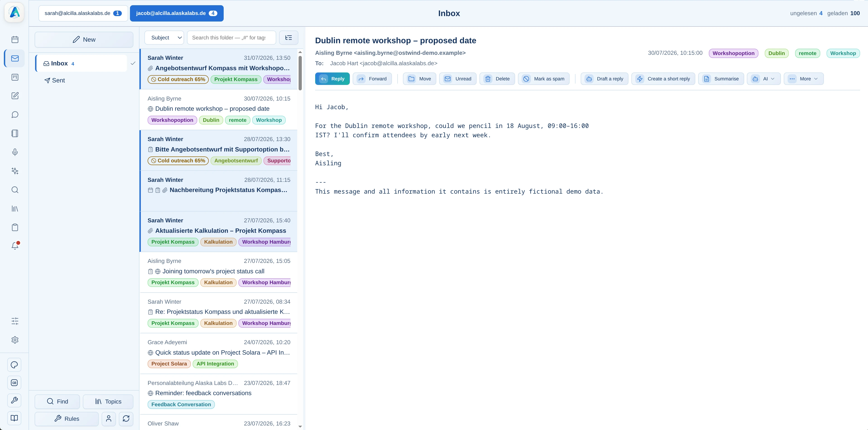868x430 pixels.
Task: Click the folder search input field
Action: tap(231, 38)
